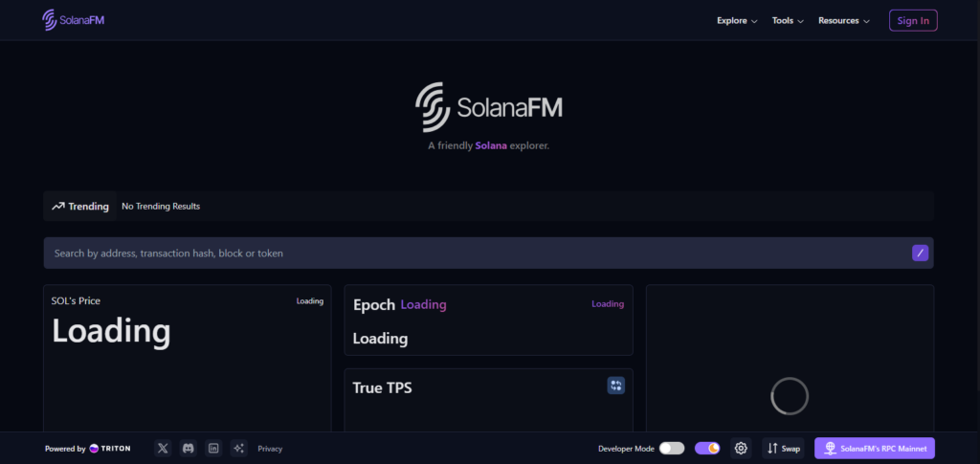This screenshot has width=980, height=464.
Task: Click the large SolanaFM center logo
Action: pyautogui.click(x=489, y=107)
